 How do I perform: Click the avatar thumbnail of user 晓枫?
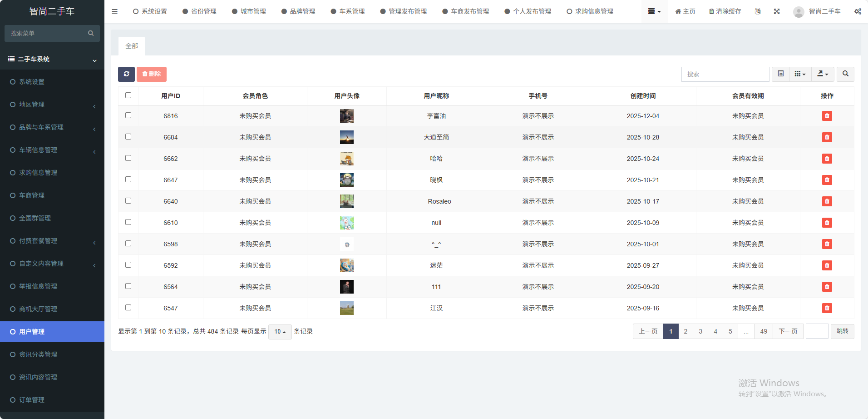coord(346,180)
